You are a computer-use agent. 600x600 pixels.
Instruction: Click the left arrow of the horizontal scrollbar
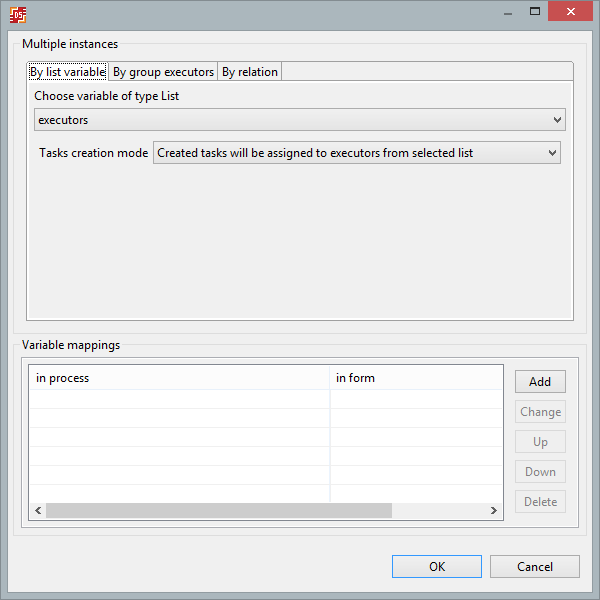point(38,511)
